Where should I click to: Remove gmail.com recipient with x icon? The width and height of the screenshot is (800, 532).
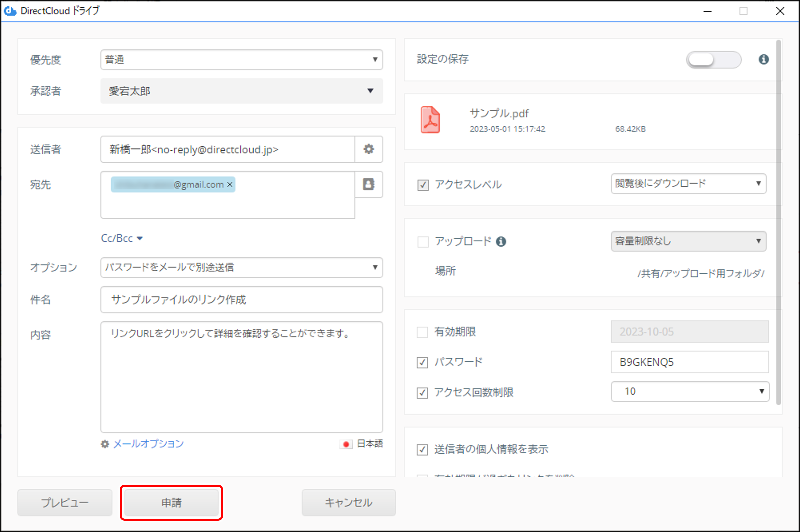[229, 184]
